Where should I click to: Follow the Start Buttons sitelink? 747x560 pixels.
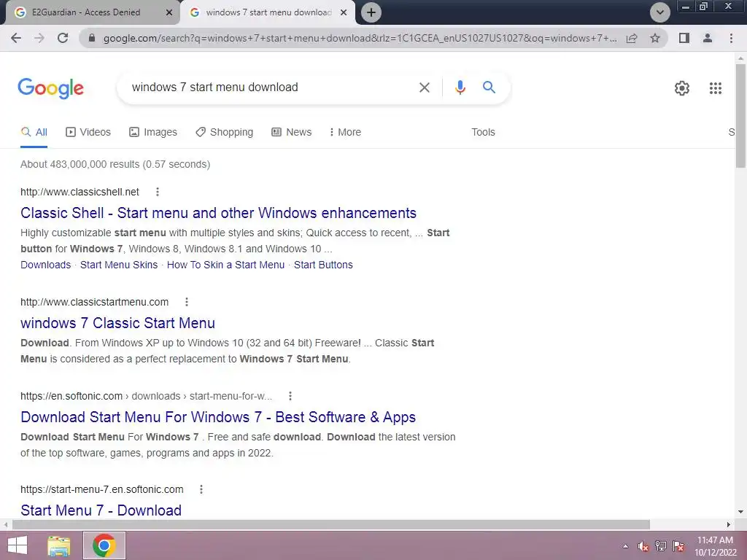click(x=323, y=265)
